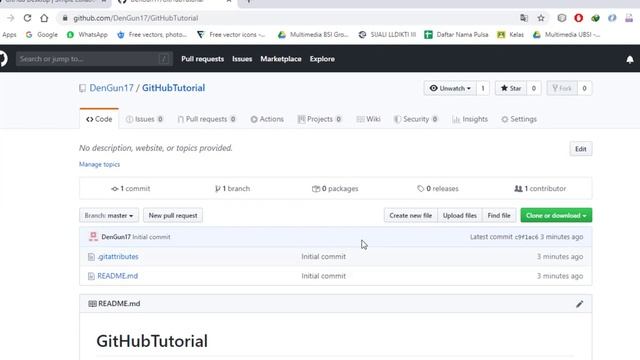Open 0 releases
The image size is (640, 360).
click(438, 189)
